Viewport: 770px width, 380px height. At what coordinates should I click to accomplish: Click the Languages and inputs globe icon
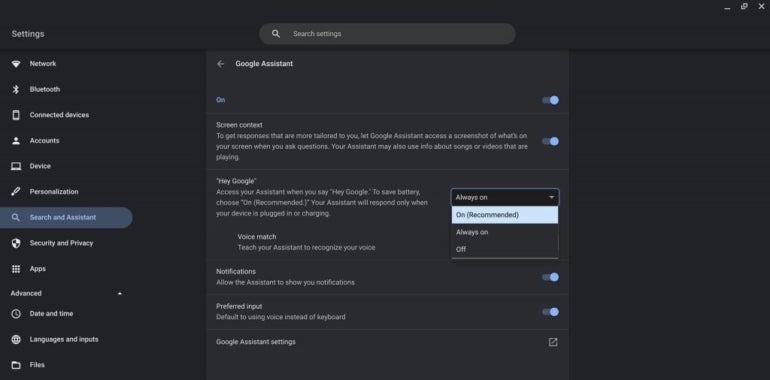[x=16, y=339]
